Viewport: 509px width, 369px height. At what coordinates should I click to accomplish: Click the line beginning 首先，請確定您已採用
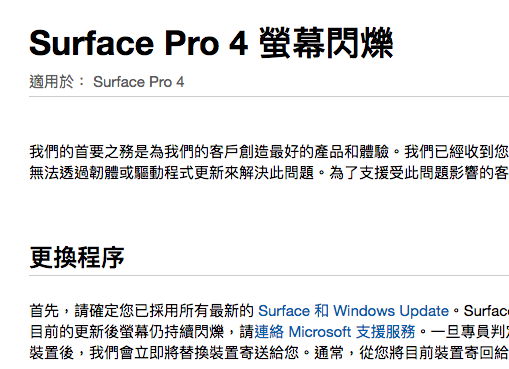269,311
